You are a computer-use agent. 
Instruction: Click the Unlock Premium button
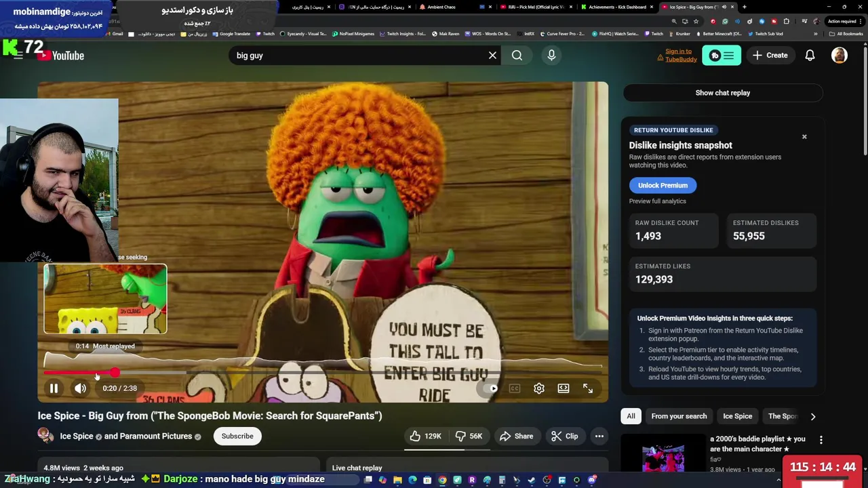663,186
